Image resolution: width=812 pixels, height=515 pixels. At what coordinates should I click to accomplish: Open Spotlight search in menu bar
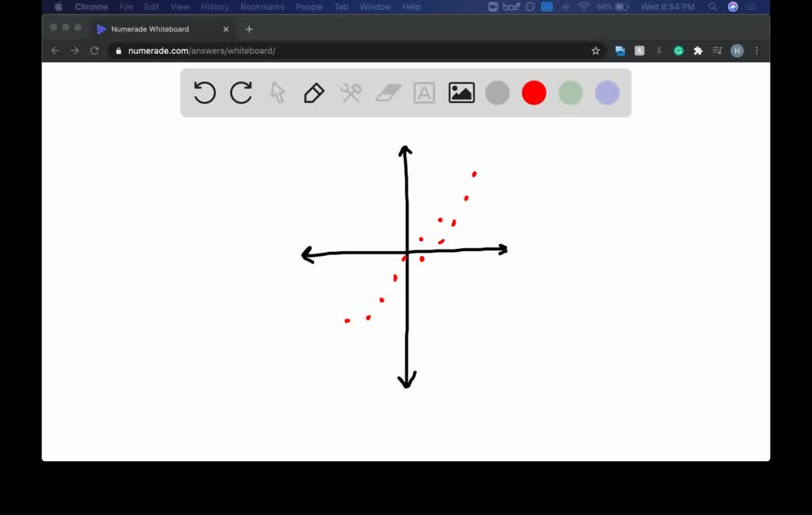coord(713,6)
